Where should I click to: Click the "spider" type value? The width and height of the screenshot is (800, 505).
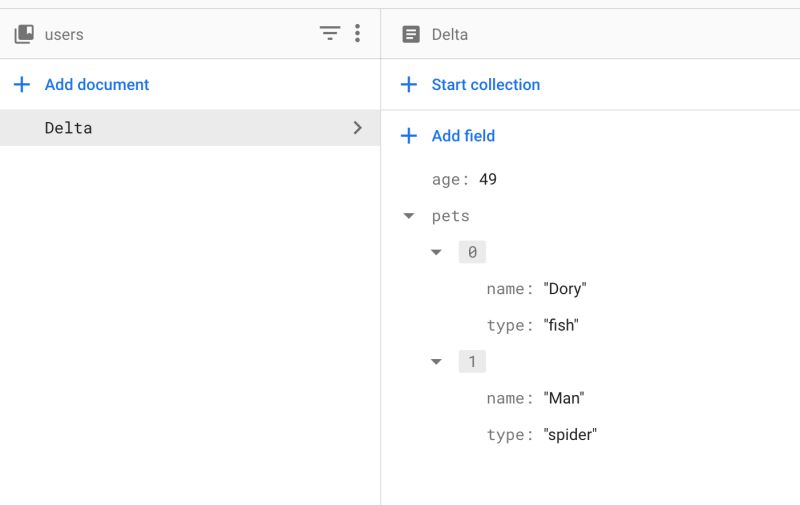coord(570,435)
